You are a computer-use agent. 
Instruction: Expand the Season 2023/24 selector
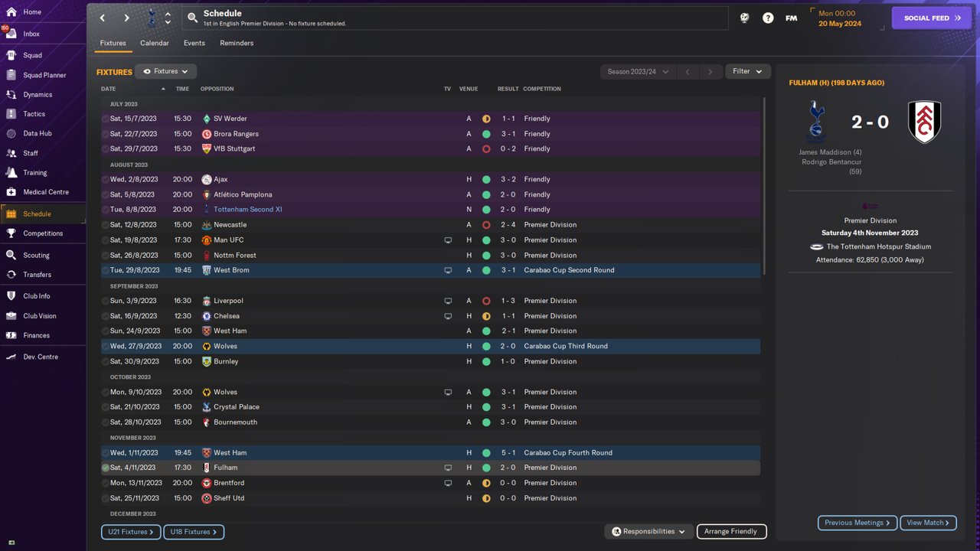637,72
